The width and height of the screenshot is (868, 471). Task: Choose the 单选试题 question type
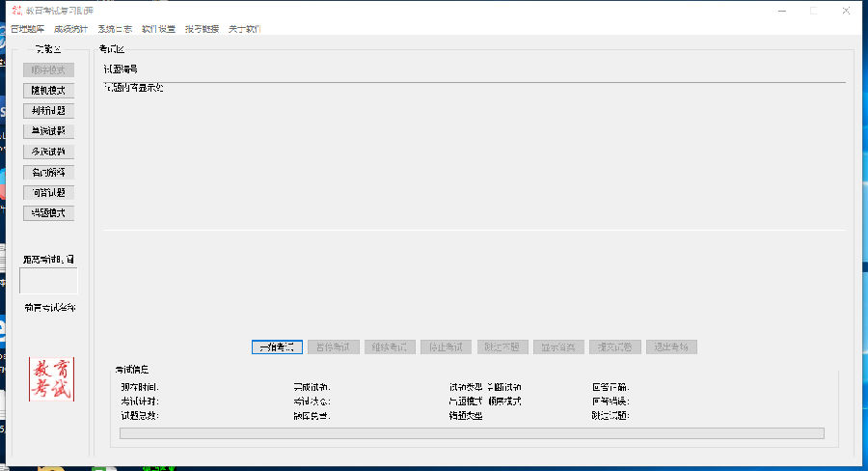(x=48, y=131)
